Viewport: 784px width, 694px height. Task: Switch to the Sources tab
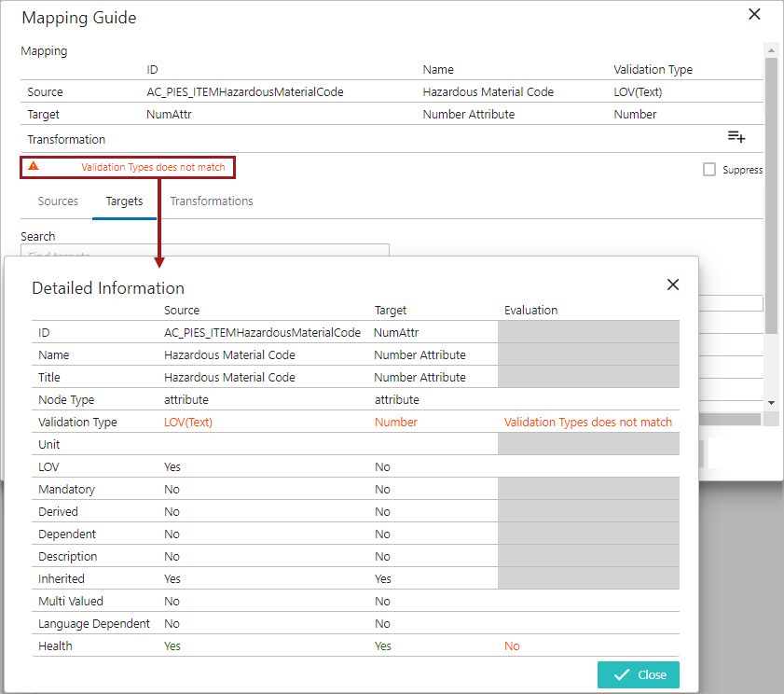pyautogui.click(x=58, y=201)
